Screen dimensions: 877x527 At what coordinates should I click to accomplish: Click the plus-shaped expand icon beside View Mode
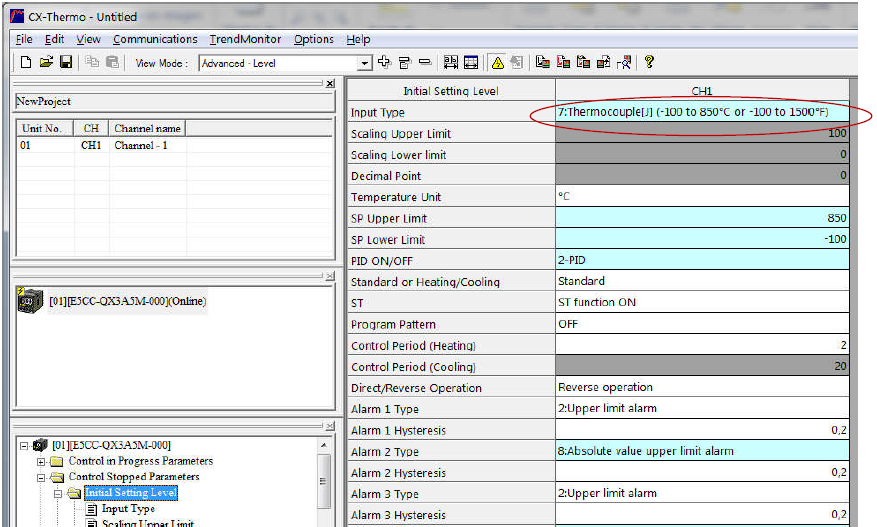point(384,62)
